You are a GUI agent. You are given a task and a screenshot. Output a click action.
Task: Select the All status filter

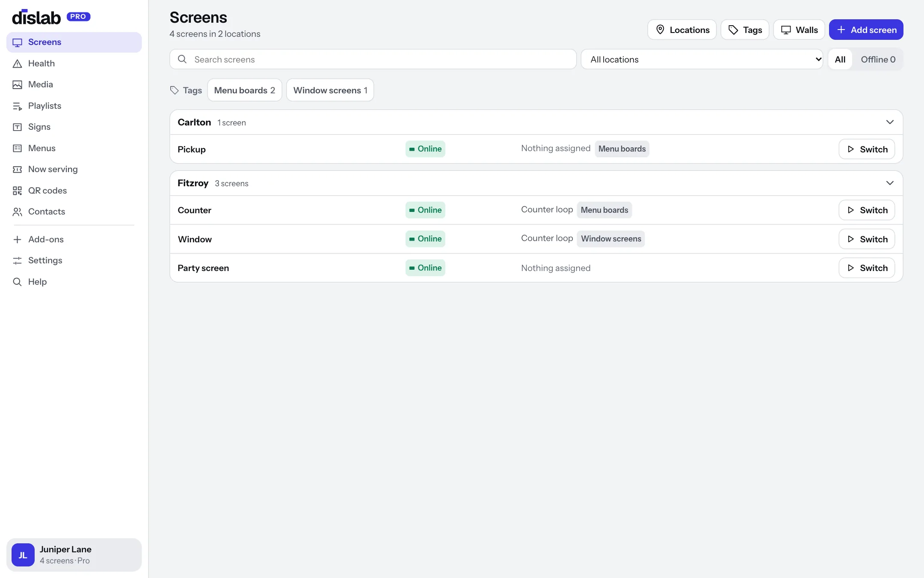coord(840,60)
